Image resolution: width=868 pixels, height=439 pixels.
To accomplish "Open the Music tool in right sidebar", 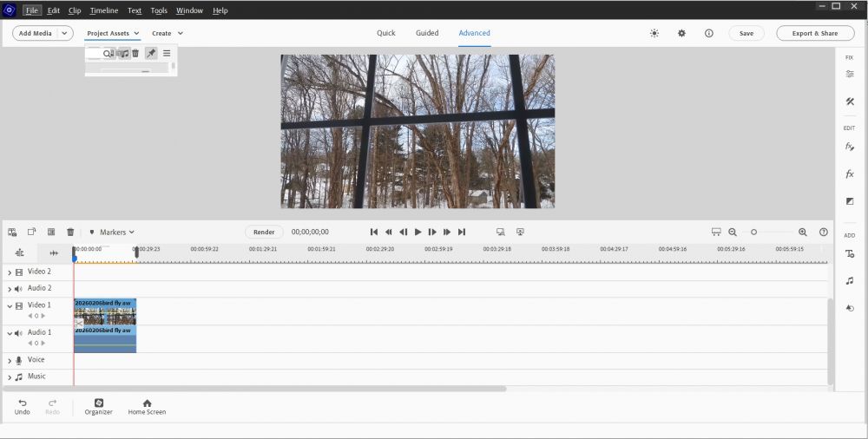I will point(850,280).
